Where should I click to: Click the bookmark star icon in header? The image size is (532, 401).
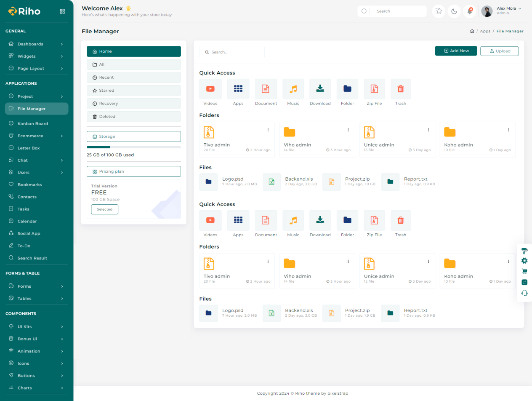coord(439,11)
